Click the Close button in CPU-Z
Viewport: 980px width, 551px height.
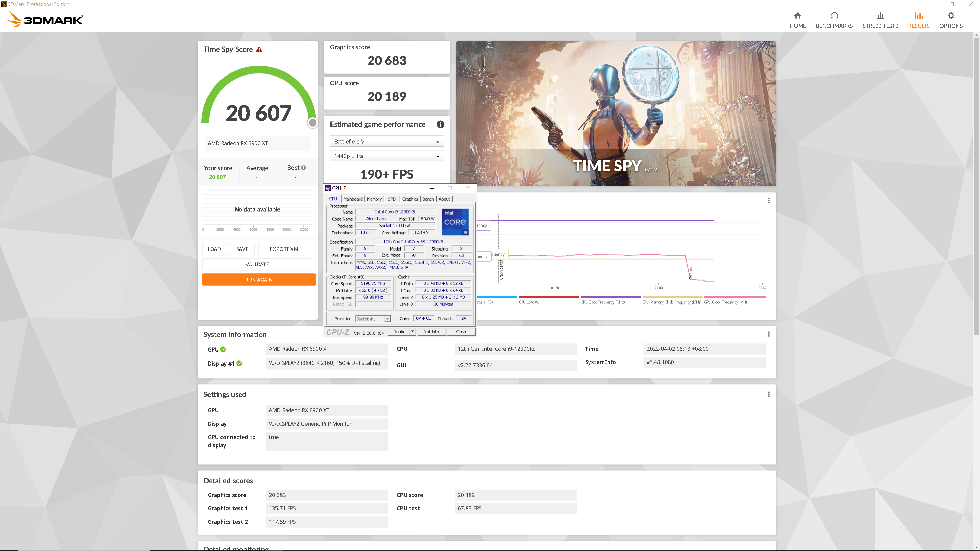[461, 331]
